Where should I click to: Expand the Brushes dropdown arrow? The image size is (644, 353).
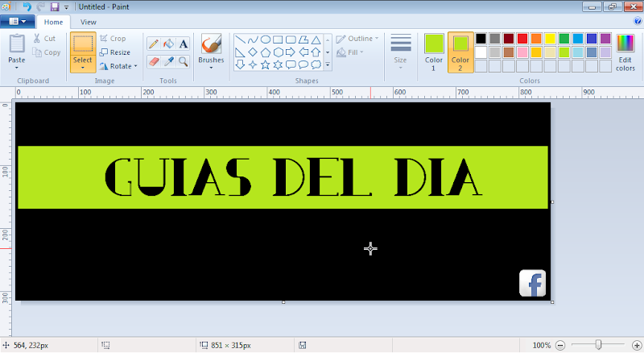point(211,68)
